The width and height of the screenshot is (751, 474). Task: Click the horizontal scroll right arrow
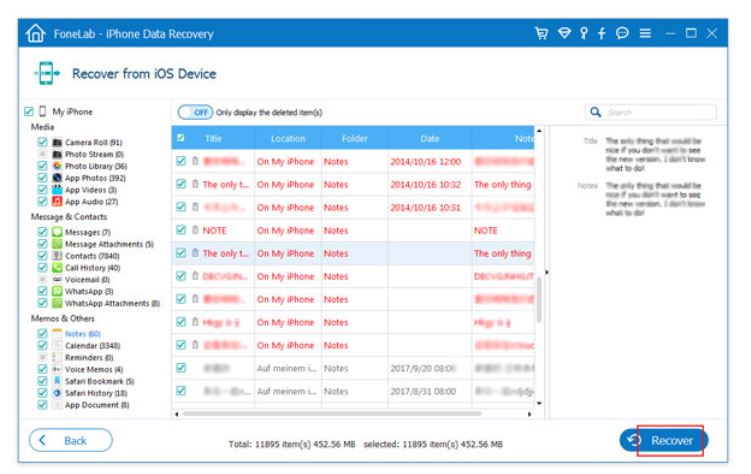(529, 414)
